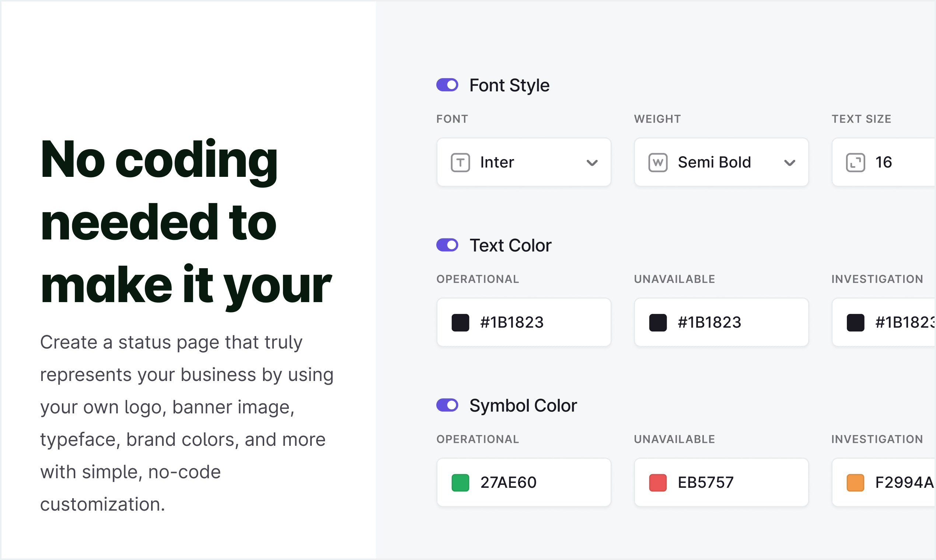This screenshot has height=560, width=936.
Task: Disable the Text Color toggle
Action: pyautogui.click(x=447, y=245)
